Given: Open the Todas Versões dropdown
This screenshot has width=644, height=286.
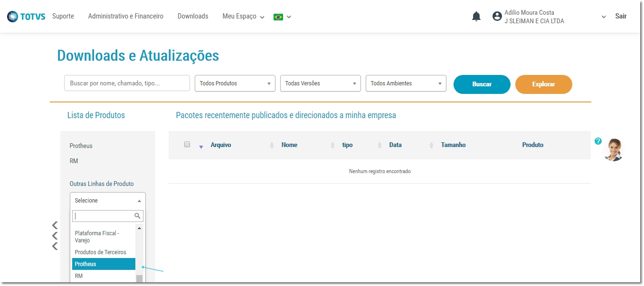Looking at the screenshot, I should [x=321, y=83].
